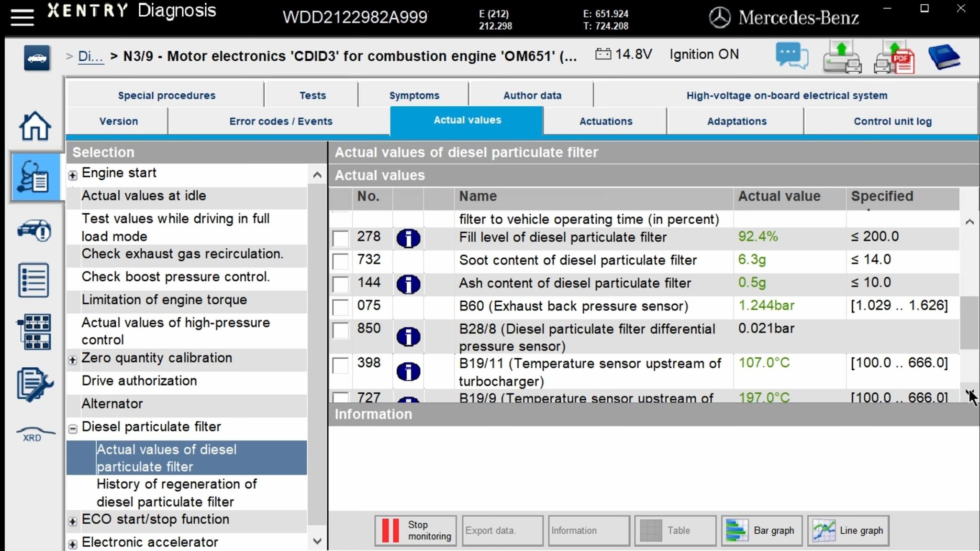Check the box for row 398 B19/11
This screenshot has width=980, height=551.
341,365
